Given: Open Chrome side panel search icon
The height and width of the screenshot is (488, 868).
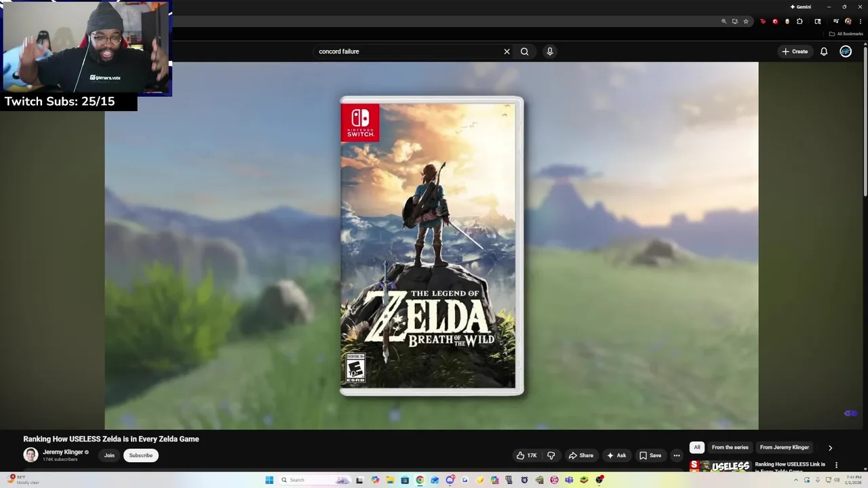Looking at the screenshot, I should click(x=818, y=22).
